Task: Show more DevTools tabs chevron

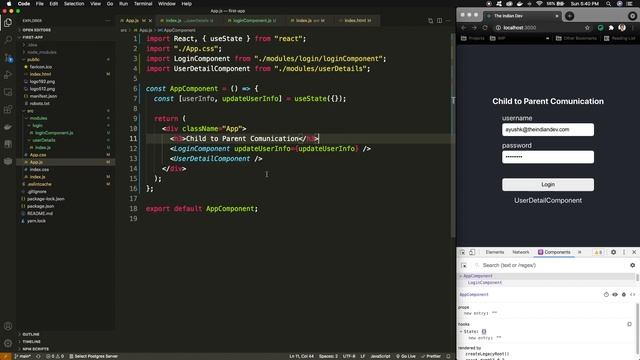Action: (x=580, y=252)
